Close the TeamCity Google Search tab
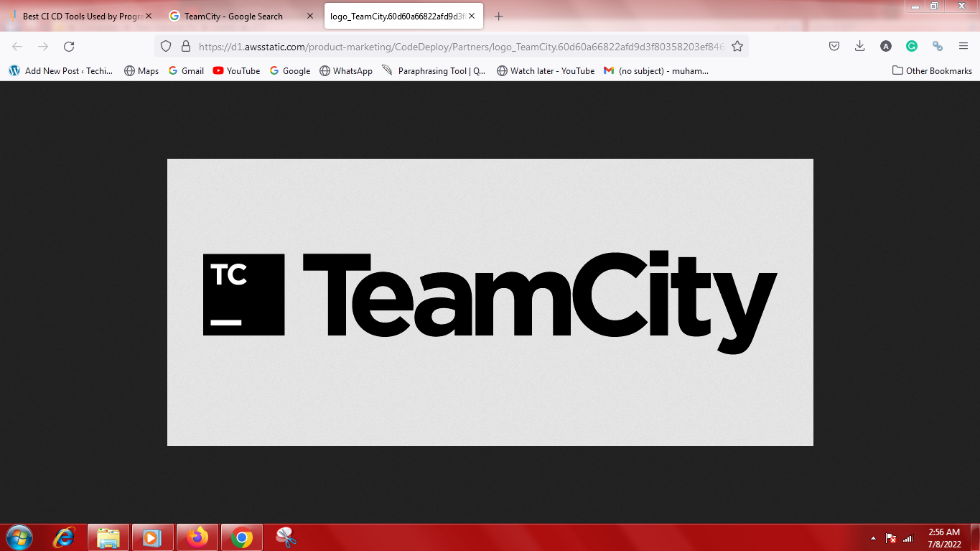980x551 pixels. pos(310,16)
